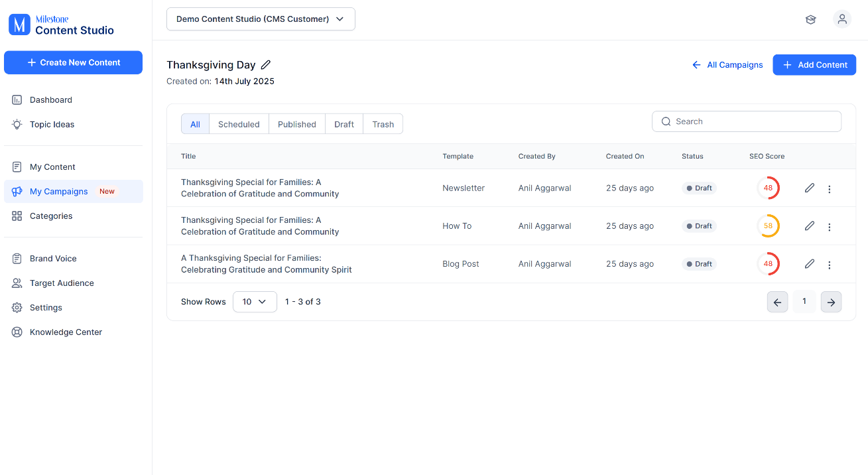Open the Knowledge Center via its icon
Screen dimensions: 868x475
(x=17, y=332)
